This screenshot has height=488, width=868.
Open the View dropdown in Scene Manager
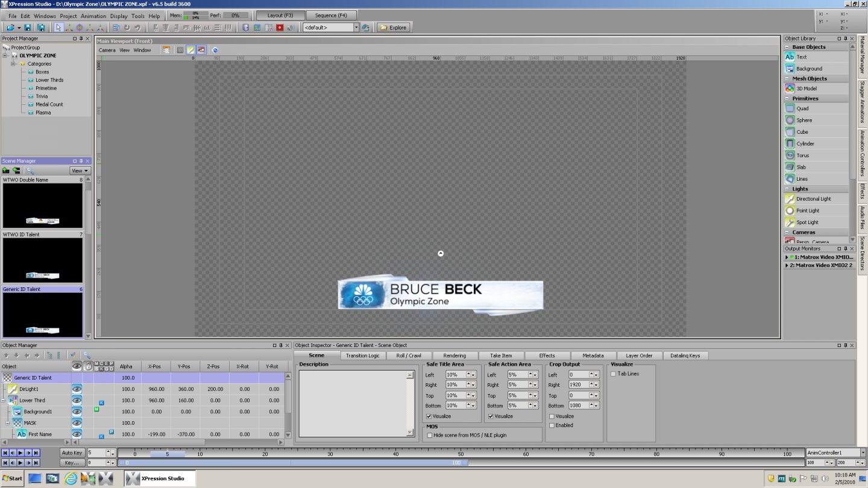80,170
